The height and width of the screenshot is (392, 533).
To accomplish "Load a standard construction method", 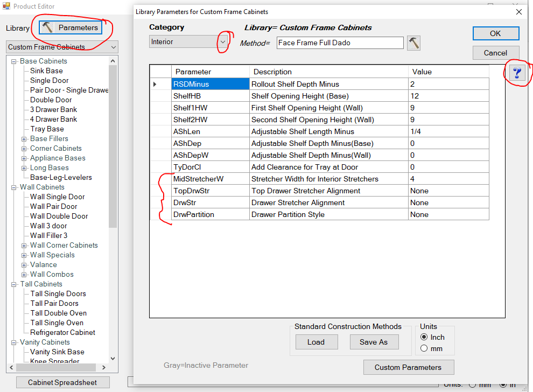I will coord(316,342).
